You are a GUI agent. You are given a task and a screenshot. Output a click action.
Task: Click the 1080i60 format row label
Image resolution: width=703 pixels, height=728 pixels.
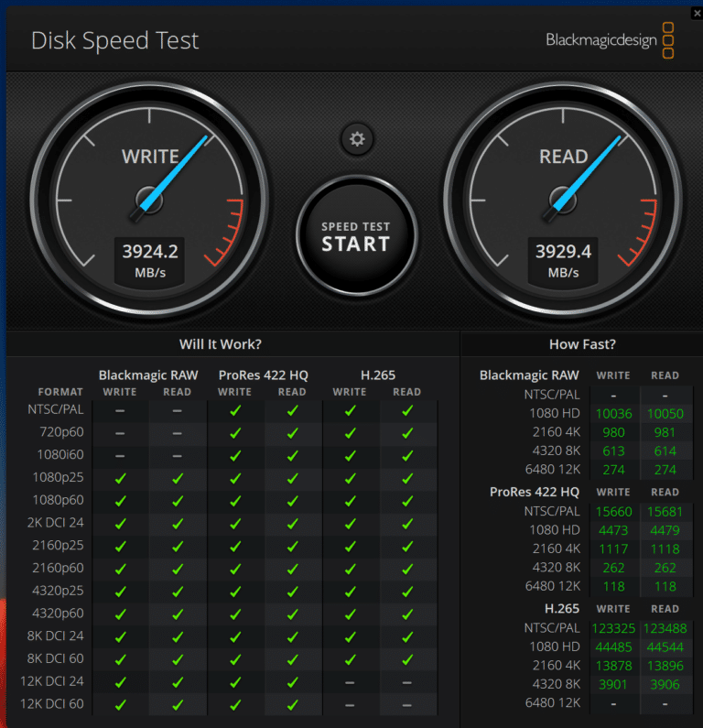pyautogui.click(x=60, y=454)
